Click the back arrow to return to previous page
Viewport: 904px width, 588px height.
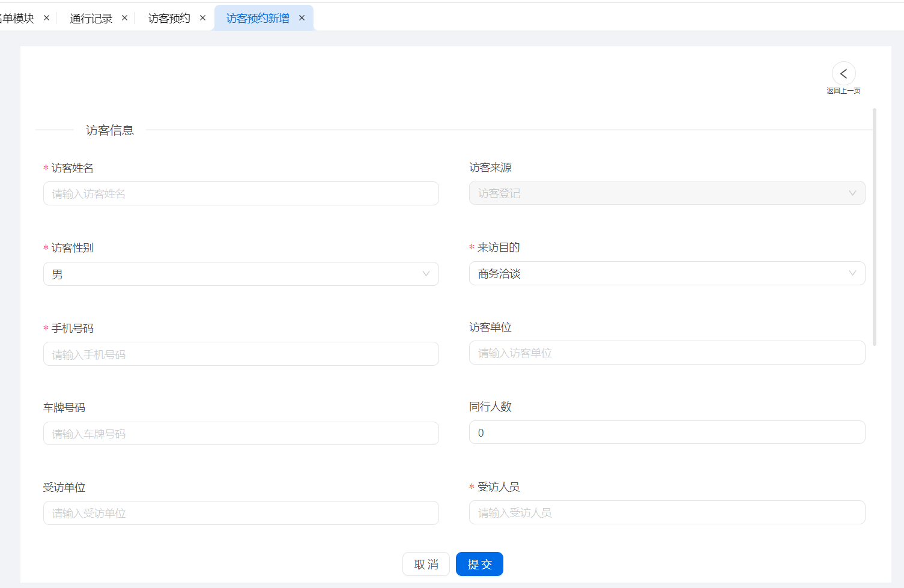click(x=843, y=74)
